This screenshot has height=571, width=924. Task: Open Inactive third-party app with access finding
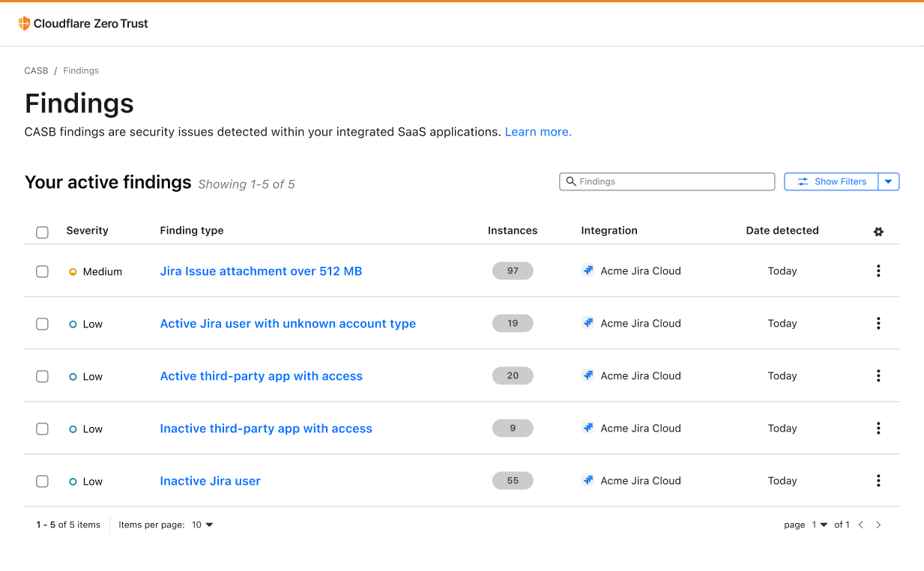click(x=266, y=429)
